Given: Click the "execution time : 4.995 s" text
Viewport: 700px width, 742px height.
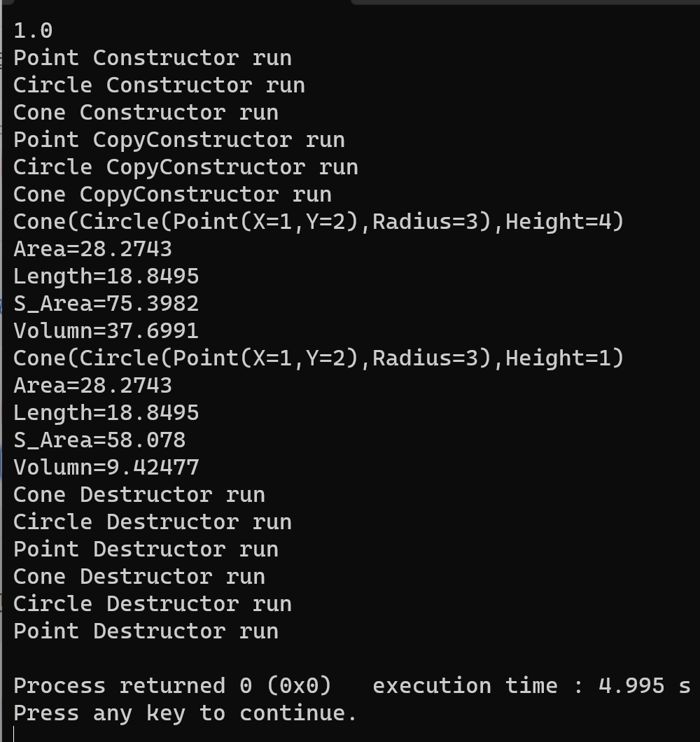Looking at the screenshot, I should [531, 686].
